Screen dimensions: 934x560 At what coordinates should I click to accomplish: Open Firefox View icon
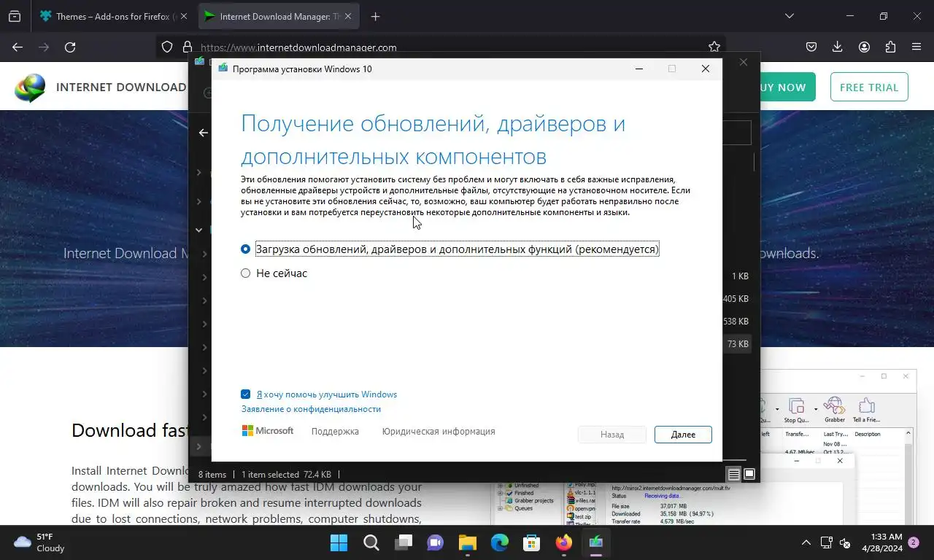pyautogui.click(x=15, y=16)
